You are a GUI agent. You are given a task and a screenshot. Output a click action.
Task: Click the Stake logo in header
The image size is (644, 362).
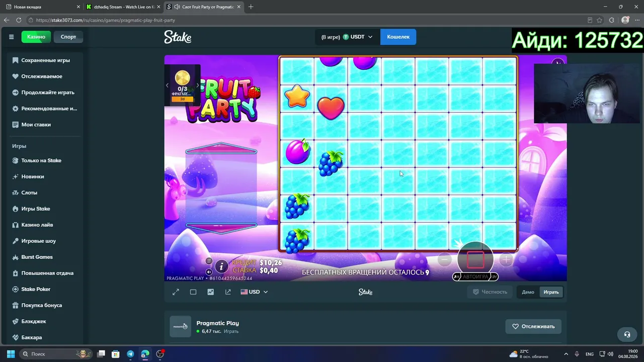click(x=178, y=37)
